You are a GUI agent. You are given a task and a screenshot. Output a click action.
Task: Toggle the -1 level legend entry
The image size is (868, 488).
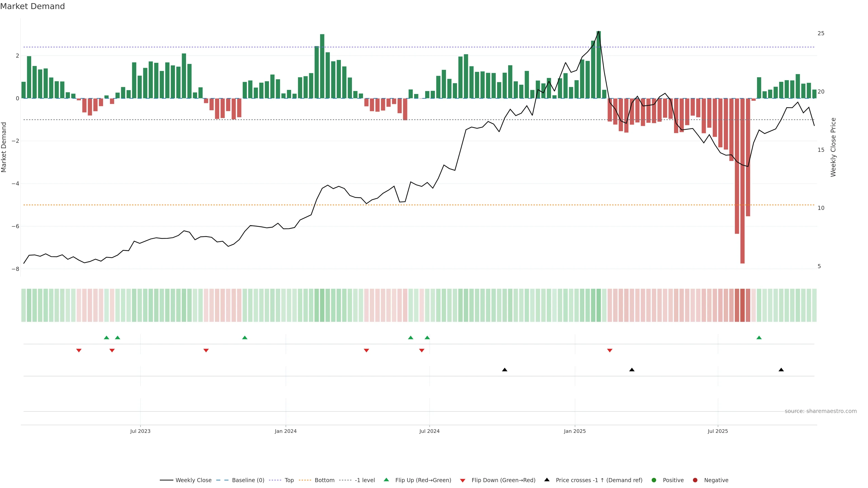tap(365, 480)
